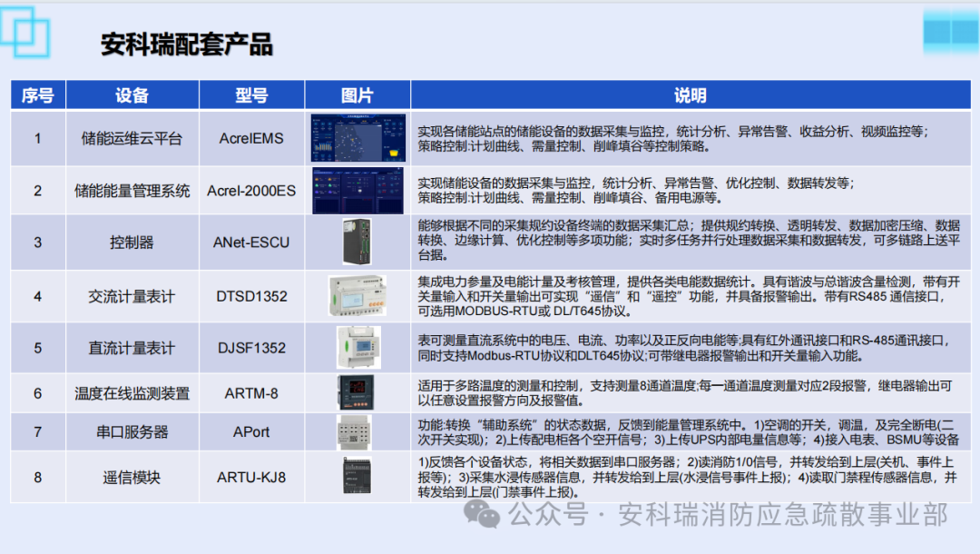Select row number 1 in the table
The height and width of the screenshot is (554, 980).
point(37,136)
